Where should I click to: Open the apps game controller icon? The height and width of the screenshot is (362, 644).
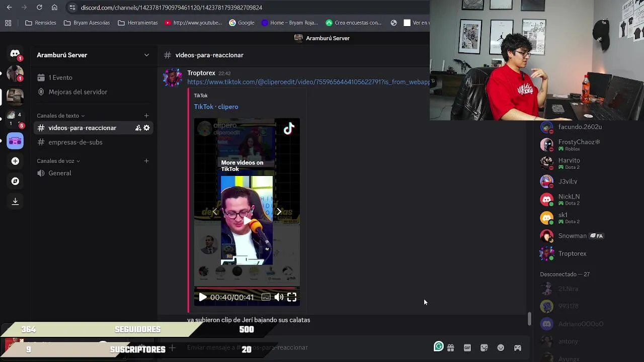click(x=517, y=347)
